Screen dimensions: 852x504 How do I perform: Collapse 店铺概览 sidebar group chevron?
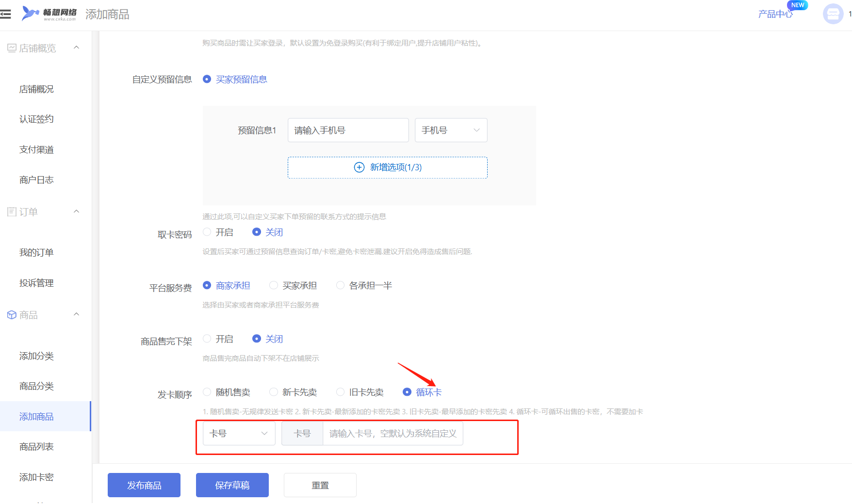pos(76,48)
